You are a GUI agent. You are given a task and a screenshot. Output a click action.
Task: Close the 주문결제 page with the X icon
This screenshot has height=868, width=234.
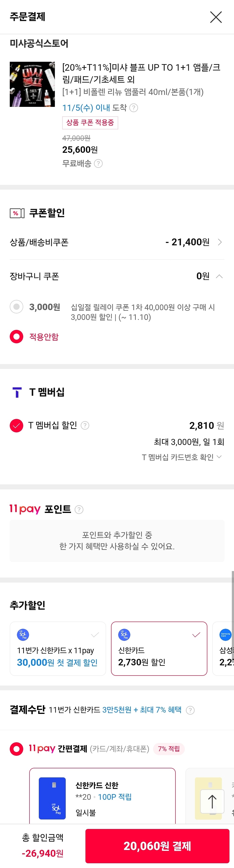click(216, 17)
